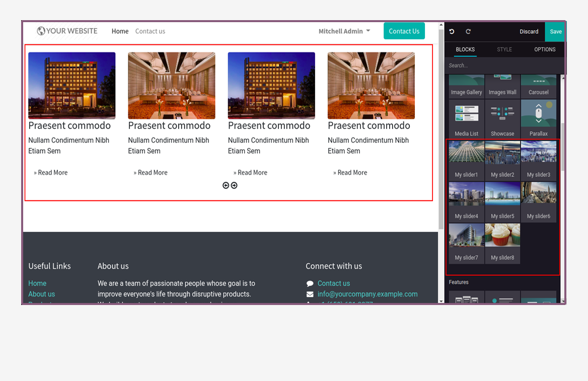The image size is (588, 381).
Task: Click the Discard button
Action: tap(529, 32)
